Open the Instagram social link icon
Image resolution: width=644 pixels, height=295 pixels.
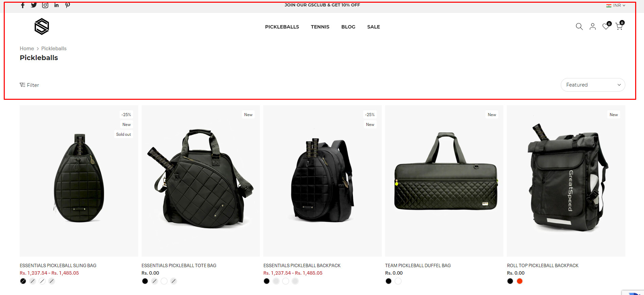point(45,5)
